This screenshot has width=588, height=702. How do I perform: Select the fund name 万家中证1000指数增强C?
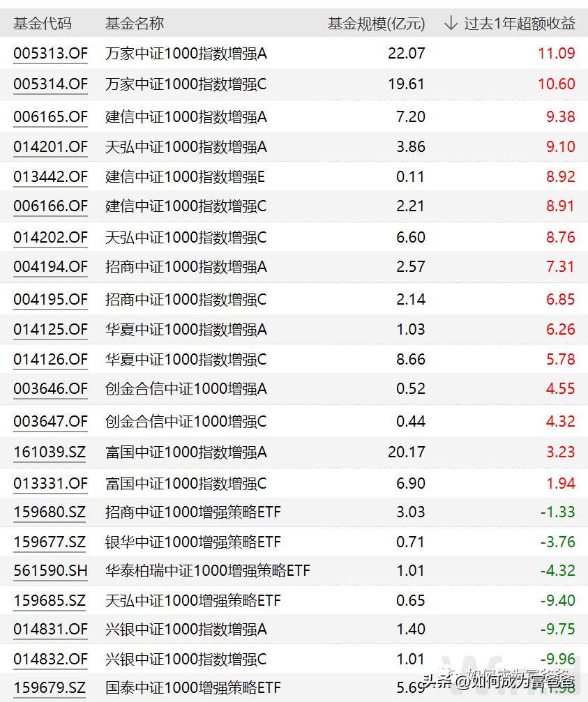click(186, 84)
